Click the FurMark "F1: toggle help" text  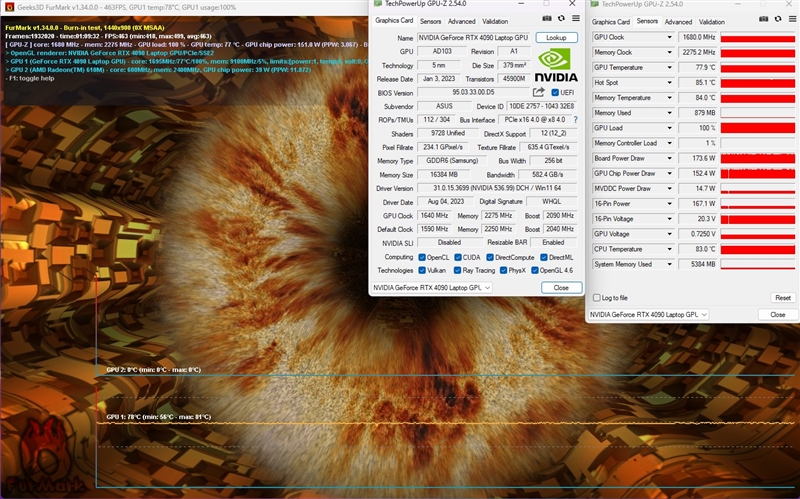coord(30,79)
